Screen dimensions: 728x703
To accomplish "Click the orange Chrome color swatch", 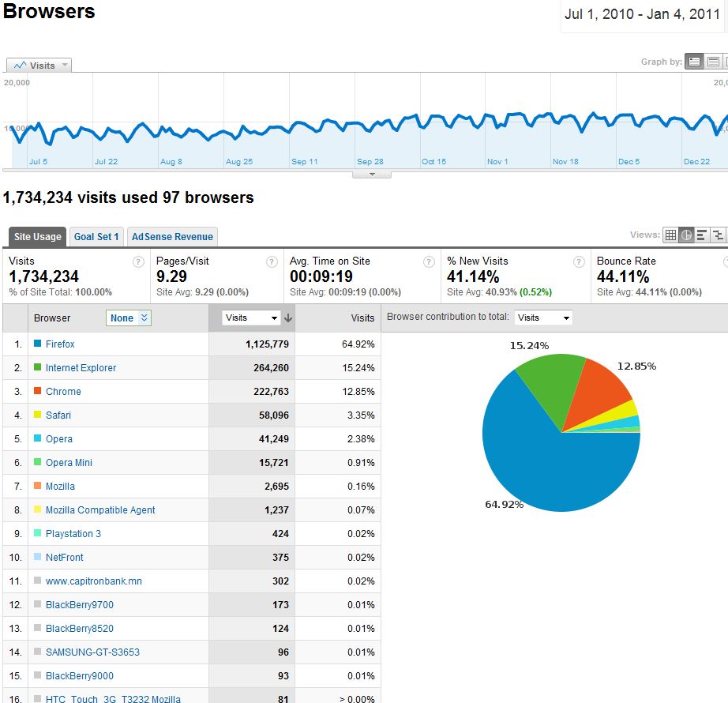I will click(37, 391).
